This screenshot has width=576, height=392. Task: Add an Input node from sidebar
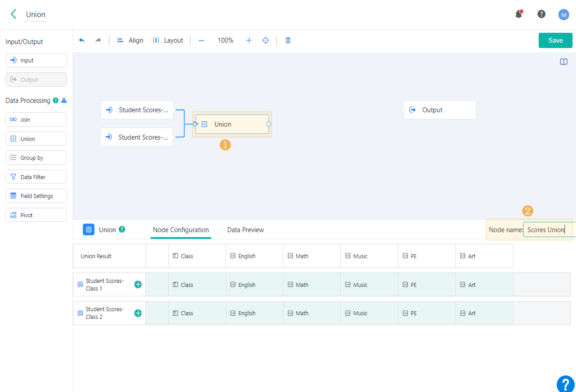pyautogui.click(x=36, y=60)
